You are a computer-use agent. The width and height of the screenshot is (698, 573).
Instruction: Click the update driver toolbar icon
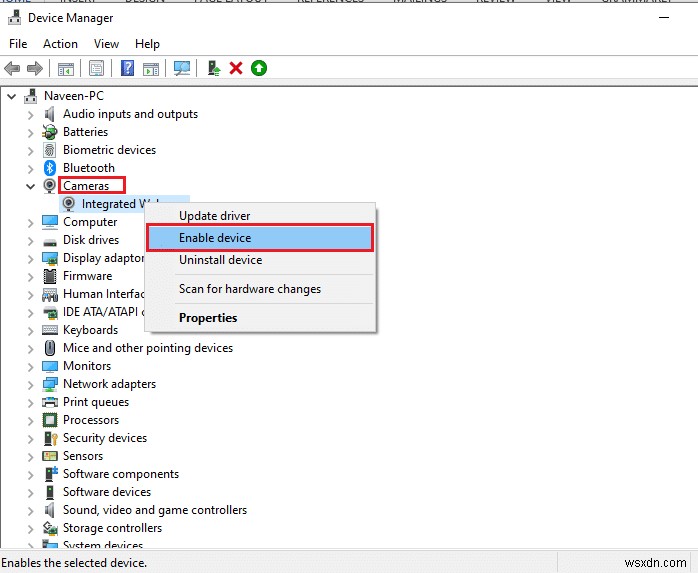tap(214, 69)
